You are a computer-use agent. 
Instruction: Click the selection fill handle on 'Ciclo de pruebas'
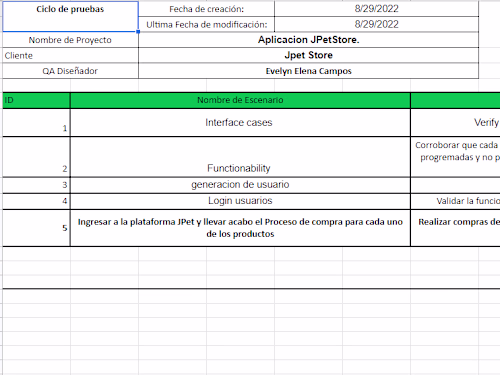pyautogui.click(x=138, y=32)
